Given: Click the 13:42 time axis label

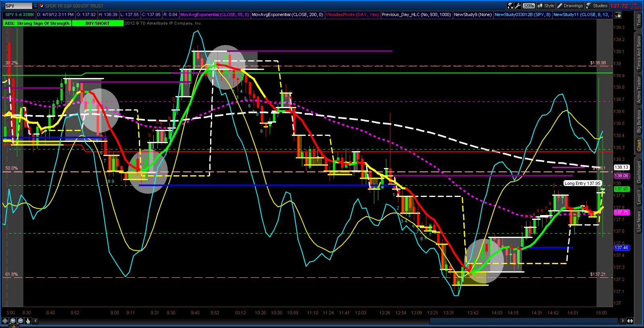Looking at the screenshot, I should point(473,313).
